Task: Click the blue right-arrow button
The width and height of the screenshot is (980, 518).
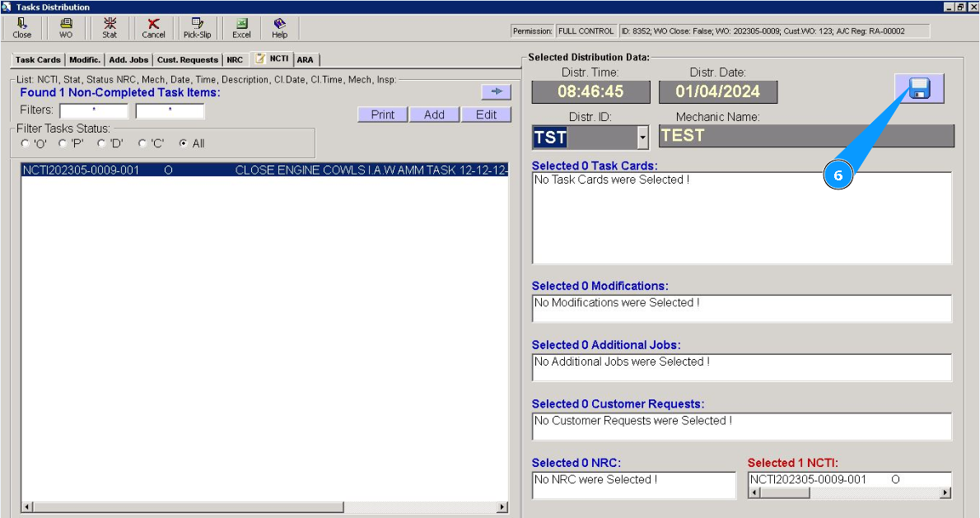Action: (497, 92)
